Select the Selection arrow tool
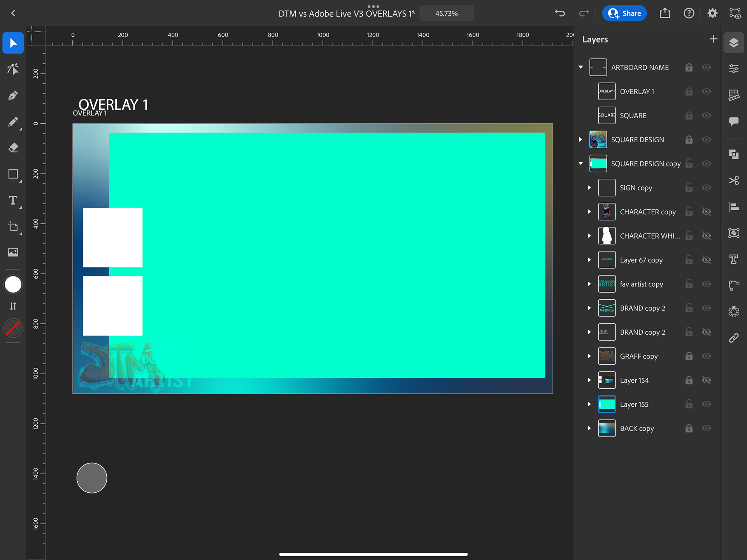747x560 pixels. coord(13,43)
